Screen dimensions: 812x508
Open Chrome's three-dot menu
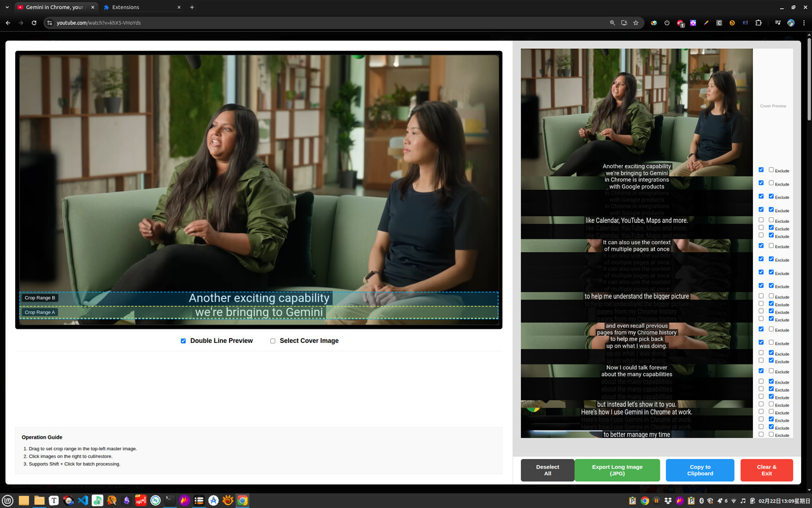(x=804, y=23)
